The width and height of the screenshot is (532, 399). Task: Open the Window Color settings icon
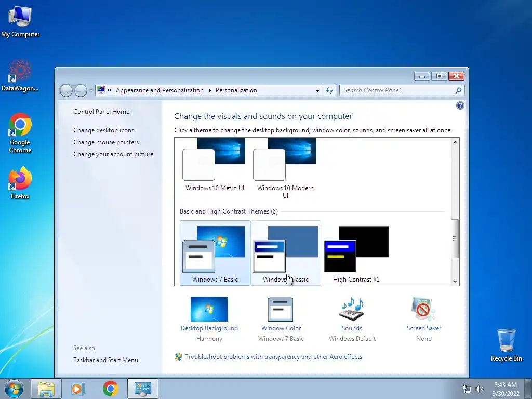click(x=281, y=309)
